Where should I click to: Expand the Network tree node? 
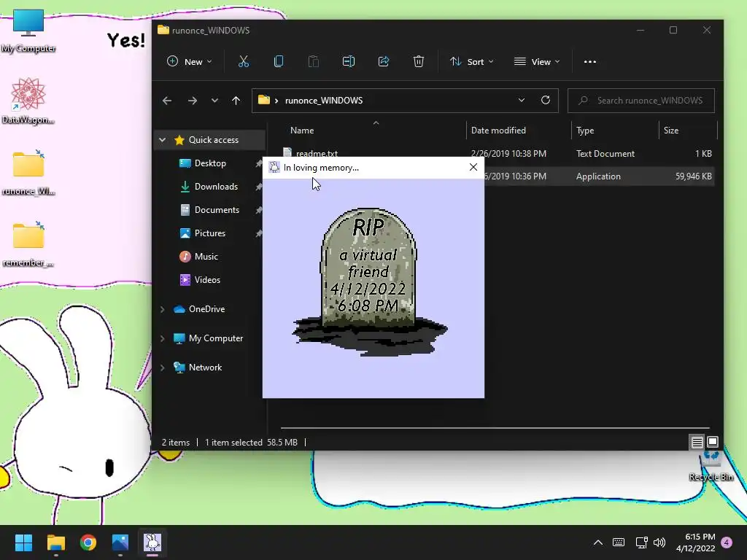coord(163,367)
